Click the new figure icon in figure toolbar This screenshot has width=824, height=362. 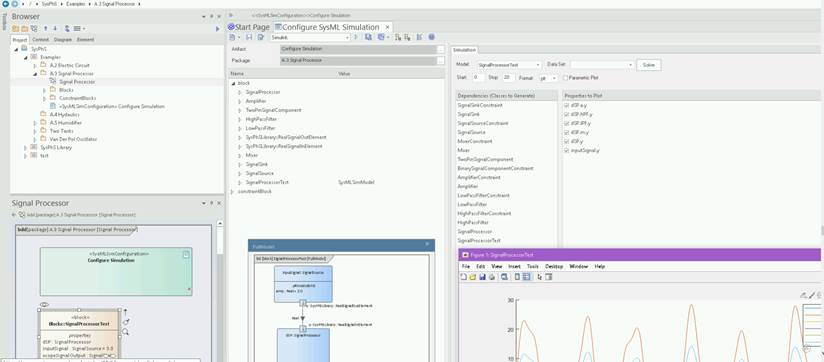464,277
